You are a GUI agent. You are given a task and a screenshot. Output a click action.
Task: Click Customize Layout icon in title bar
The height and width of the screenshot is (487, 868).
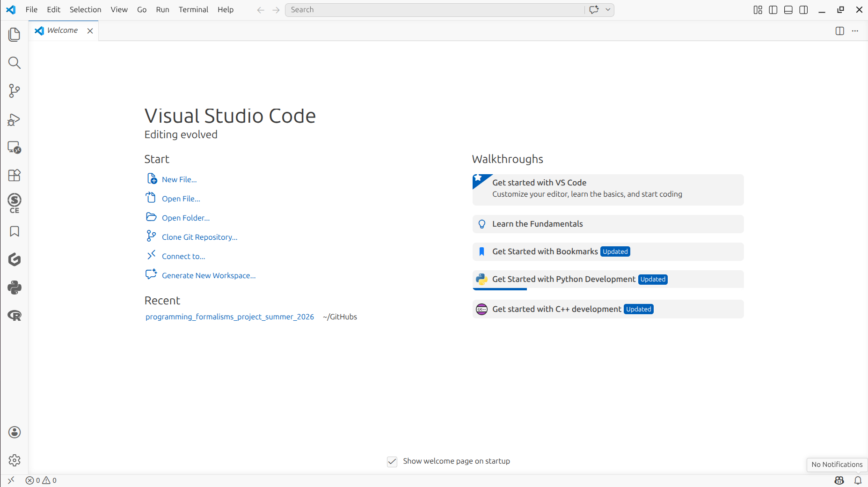758,10
